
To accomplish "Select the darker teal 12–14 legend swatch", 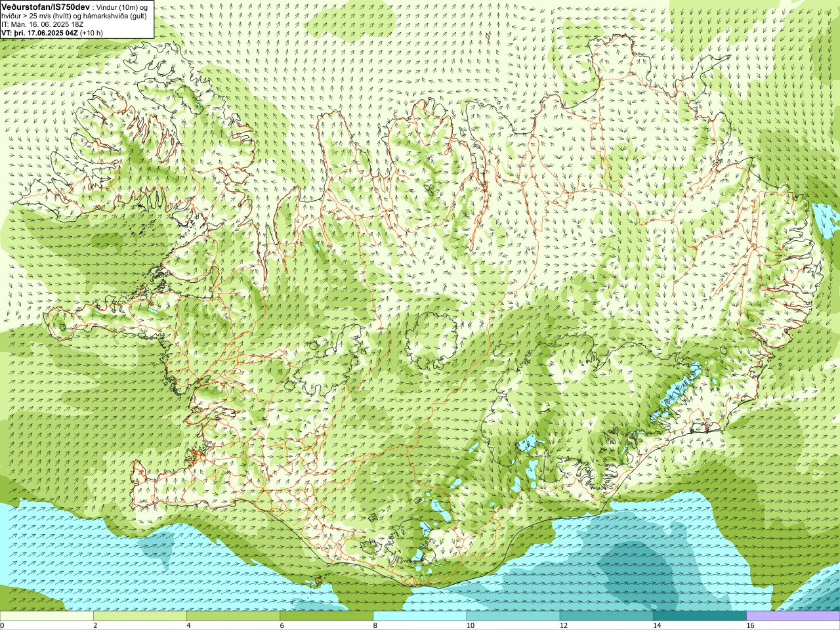I will pos(606,616).
